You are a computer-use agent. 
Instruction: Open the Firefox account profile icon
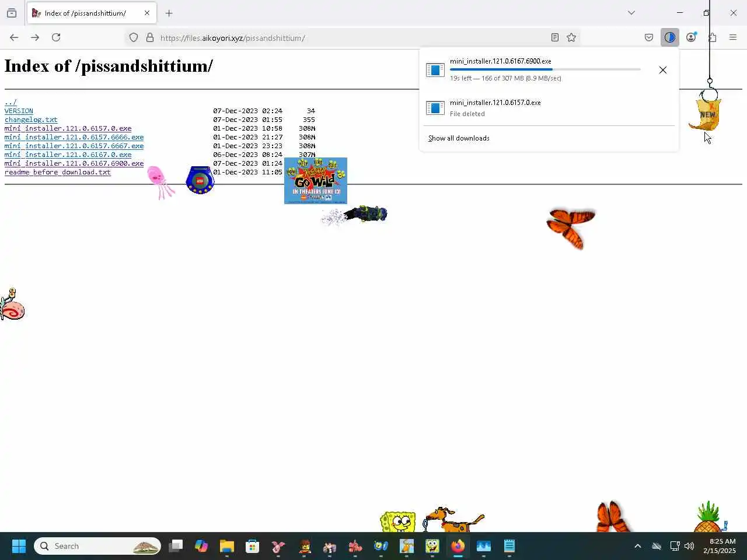(691, 37)
